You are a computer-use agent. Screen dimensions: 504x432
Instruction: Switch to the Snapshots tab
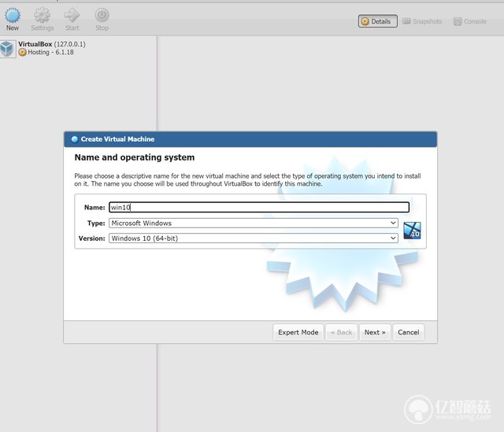(x=422, y=21)
